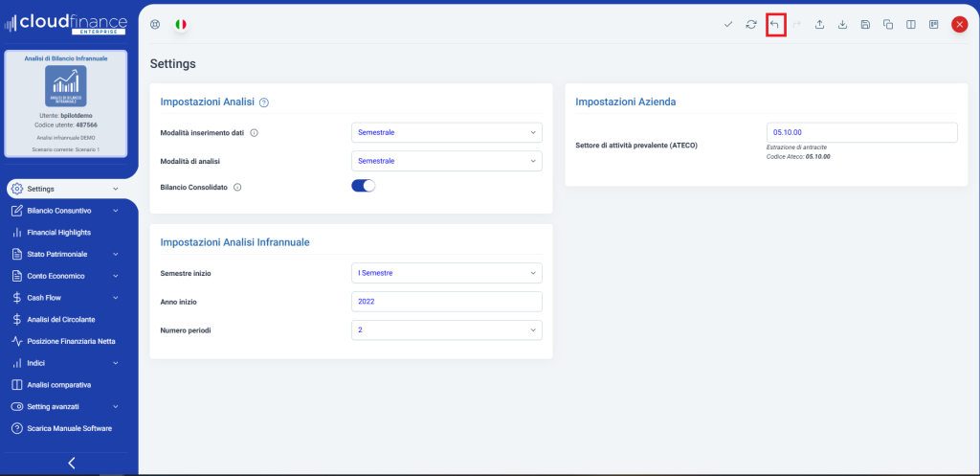Click info icon next to Modalità inserimento dati
The height and width of the screenshot is (476, 980).
pyautogui.click(x=255, y=132)
